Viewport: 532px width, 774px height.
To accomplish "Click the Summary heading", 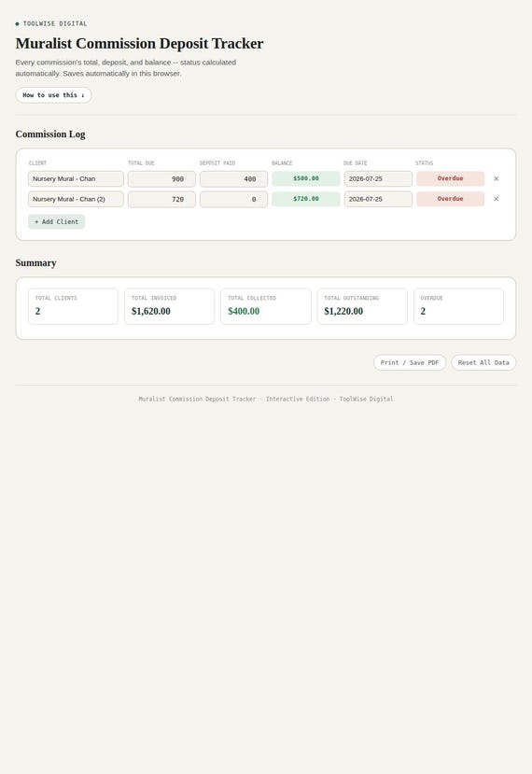I will point(36,263).
